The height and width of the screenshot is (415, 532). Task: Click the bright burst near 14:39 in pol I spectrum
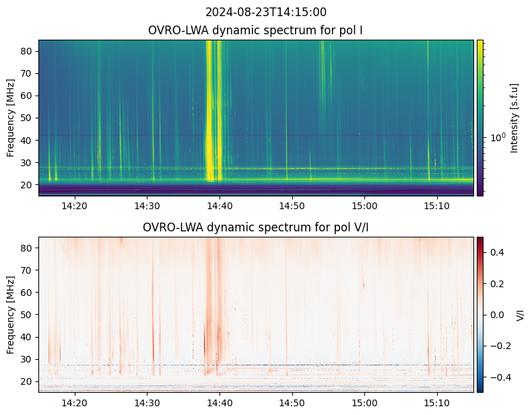point(209,111)
